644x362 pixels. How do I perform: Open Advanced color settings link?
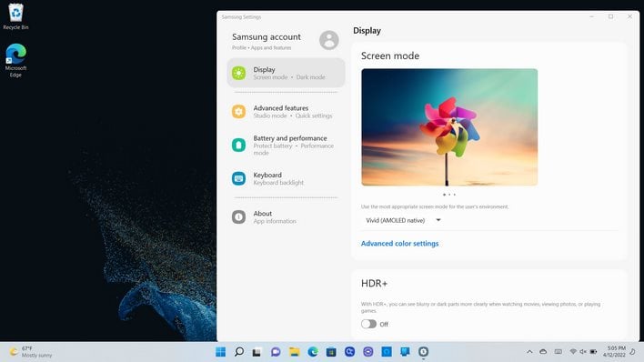(x=399, y=244)
